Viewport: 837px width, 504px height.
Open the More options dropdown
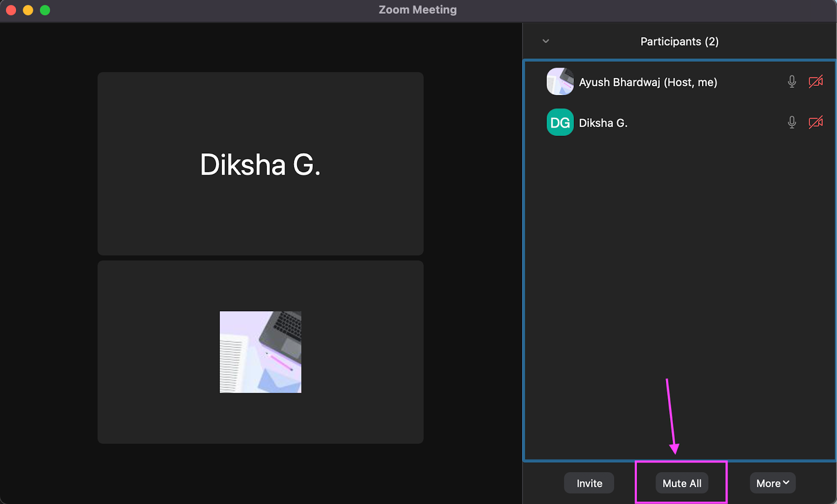click(772, 483)
